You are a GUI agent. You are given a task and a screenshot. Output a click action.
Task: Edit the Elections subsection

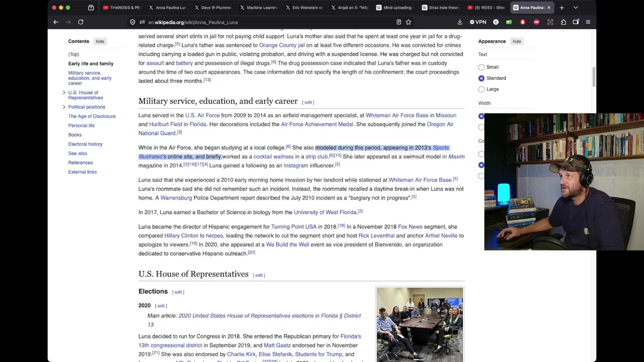pos(178,292)
